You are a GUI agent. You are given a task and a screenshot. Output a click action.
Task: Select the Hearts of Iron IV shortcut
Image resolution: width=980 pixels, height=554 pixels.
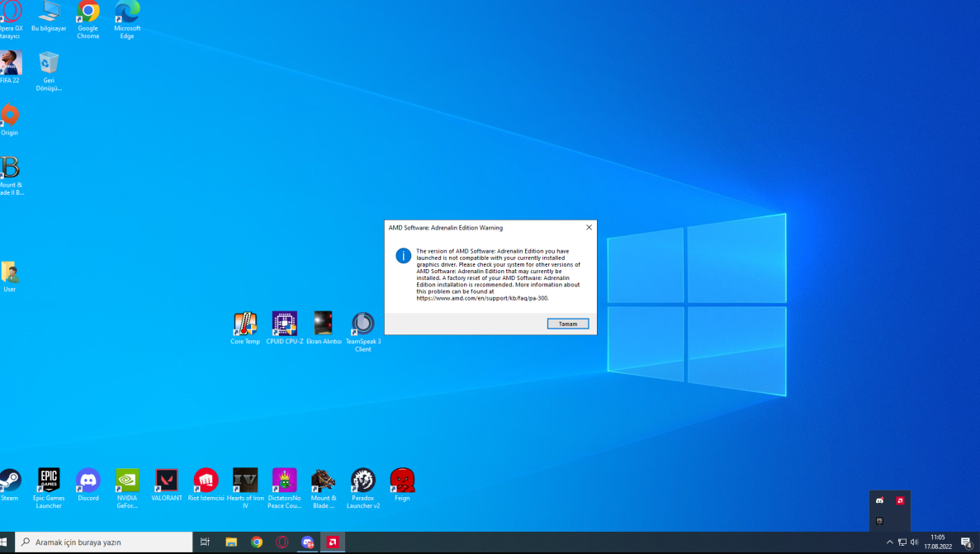point(245,481)
